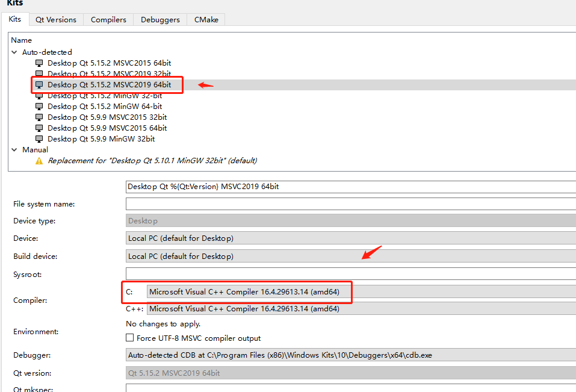Image resolution: width=576 pixels, height=392 pixels.
Task: Edit the kit name field
Action: (x=351, y=187)
